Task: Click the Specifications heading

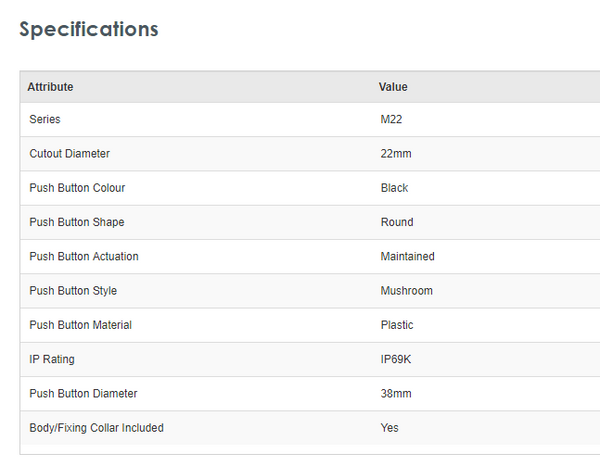Action: (89, 29)
